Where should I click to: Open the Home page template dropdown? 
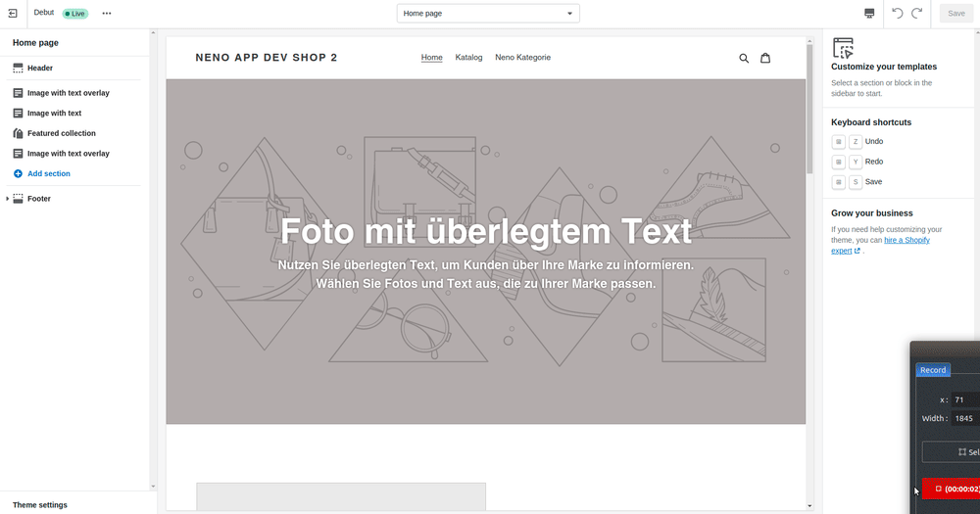click(488, 13)
